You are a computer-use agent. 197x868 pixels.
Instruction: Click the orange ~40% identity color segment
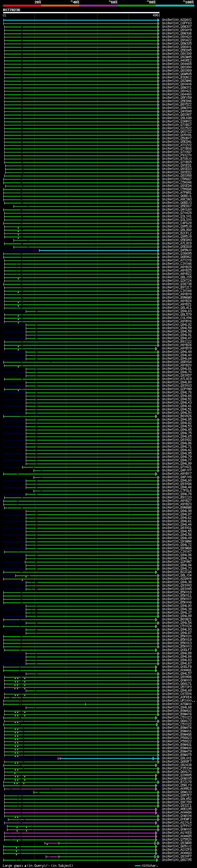60,6
